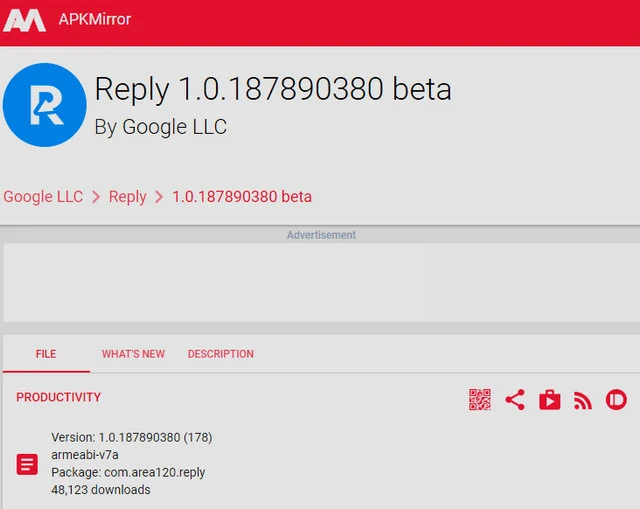Screen dimensions: 640x509
Task: Select the 48,123 downloads text
Action: pos(101,489)
